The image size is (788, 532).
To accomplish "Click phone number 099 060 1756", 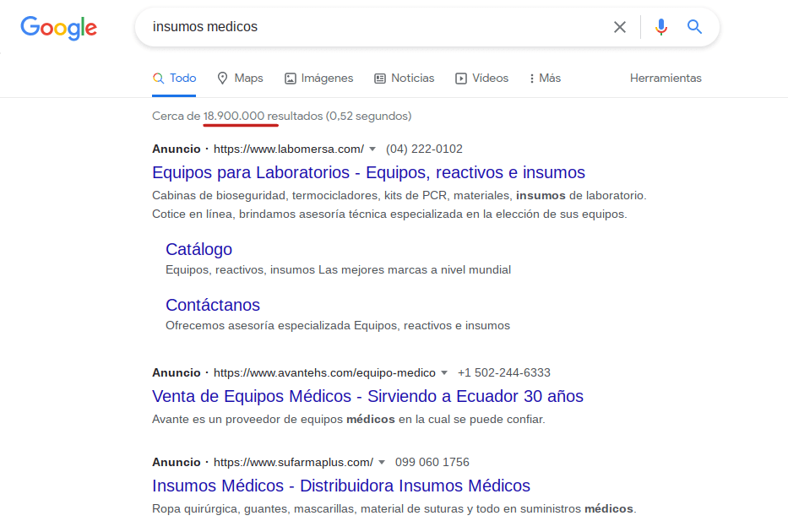I will coord(432,462).
